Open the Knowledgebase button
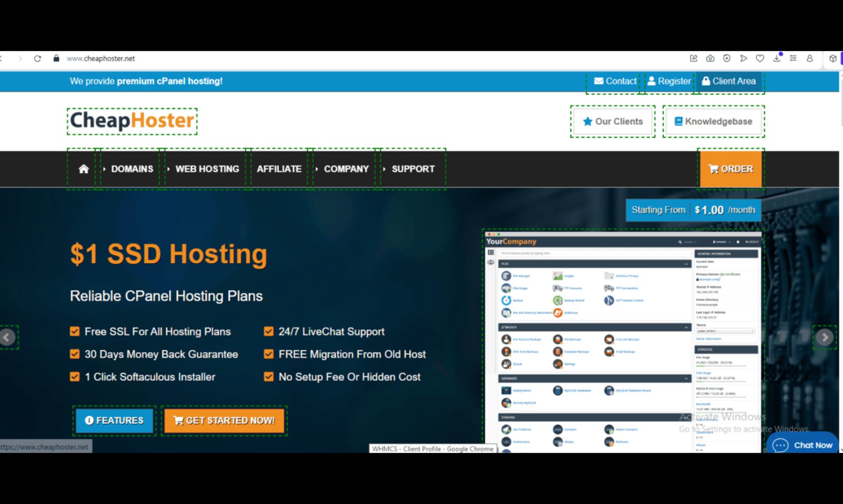Image resolution: width=843 pixels, height=504 pixels. (x=714, y=121)
